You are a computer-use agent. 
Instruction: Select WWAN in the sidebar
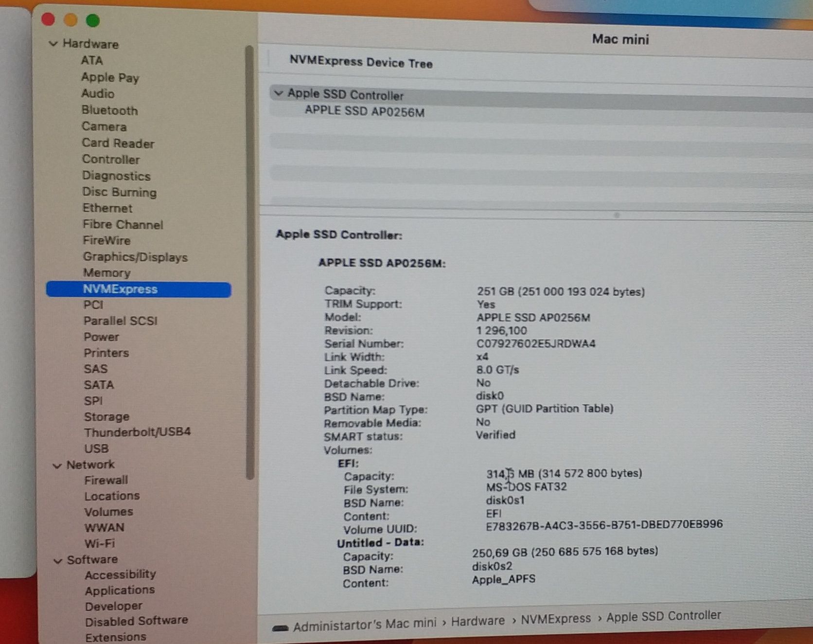[x=104, y=528]
